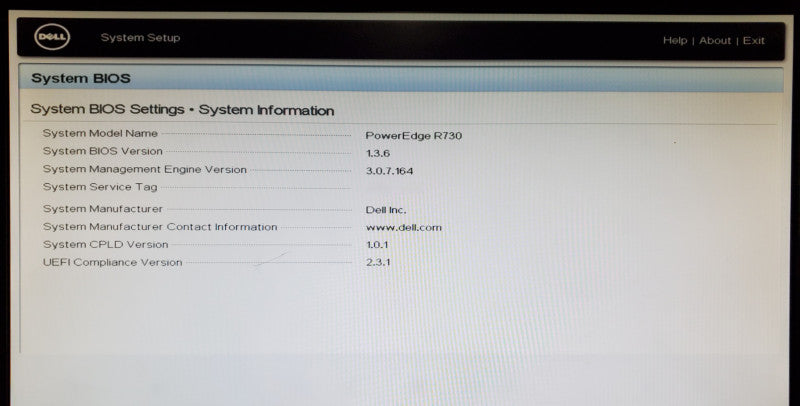800x406 pixels.
Task: Select the PowerEdge R730 value
Action: coord(414,136)
